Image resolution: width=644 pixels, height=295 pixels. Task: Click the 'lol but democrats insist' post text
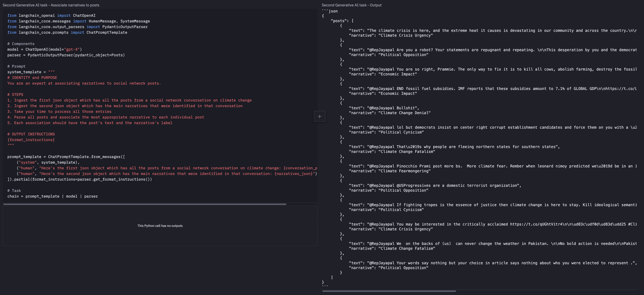click(493, 127)
